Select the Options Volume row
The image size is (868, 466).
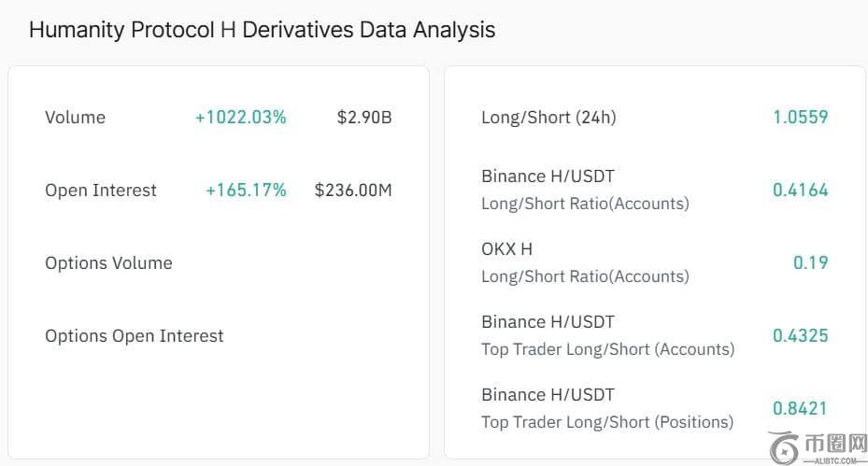(x=108, y=263)
